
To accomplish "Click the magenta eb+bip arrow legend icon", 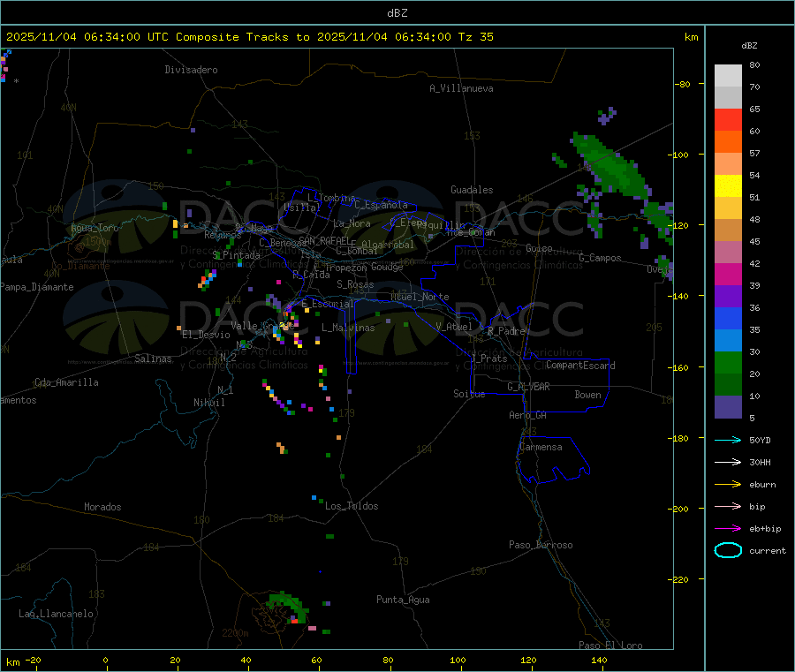I will point(728,529).
